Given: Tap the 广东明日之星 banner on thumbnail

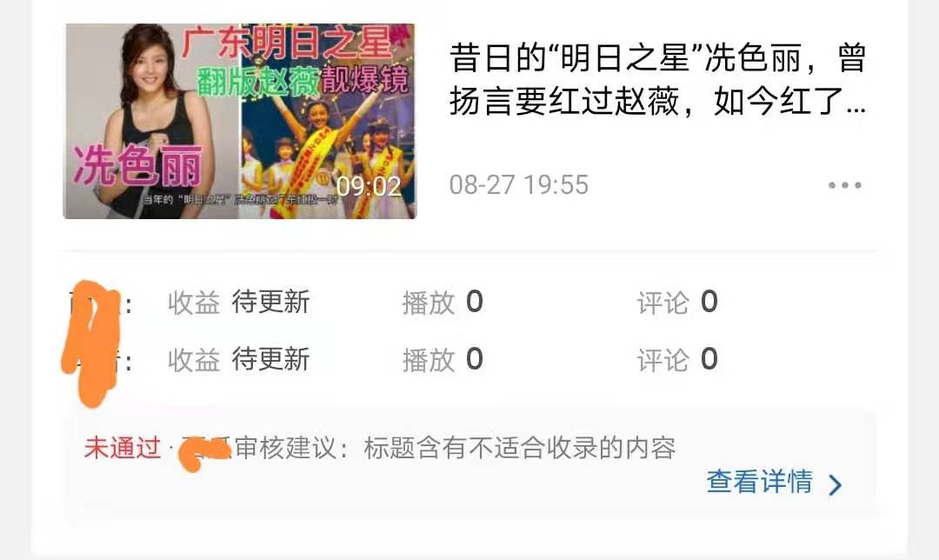Looking at the screenshot, I should [287, 43].
